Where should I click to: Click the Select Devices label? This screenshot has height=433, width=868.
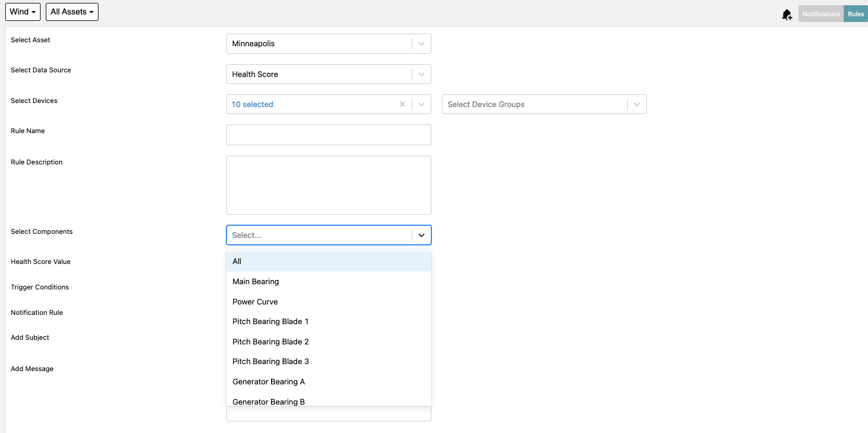click(x=34, y=101)
